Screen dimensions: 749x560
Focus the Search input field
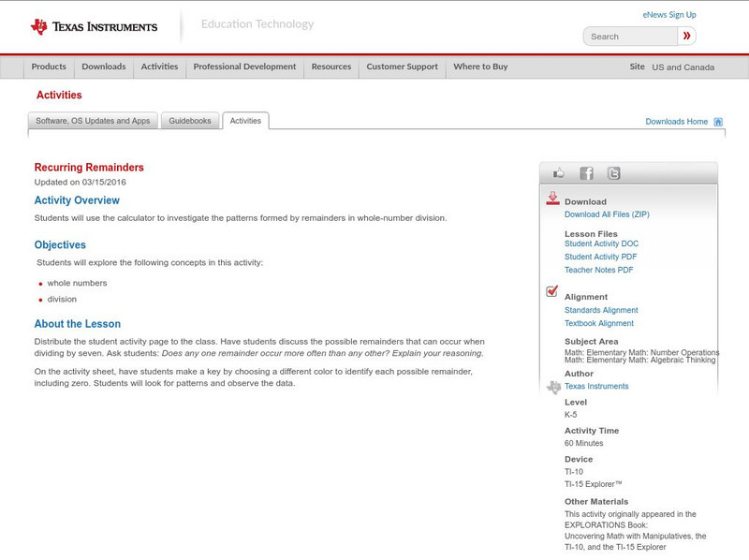(630, 37)
